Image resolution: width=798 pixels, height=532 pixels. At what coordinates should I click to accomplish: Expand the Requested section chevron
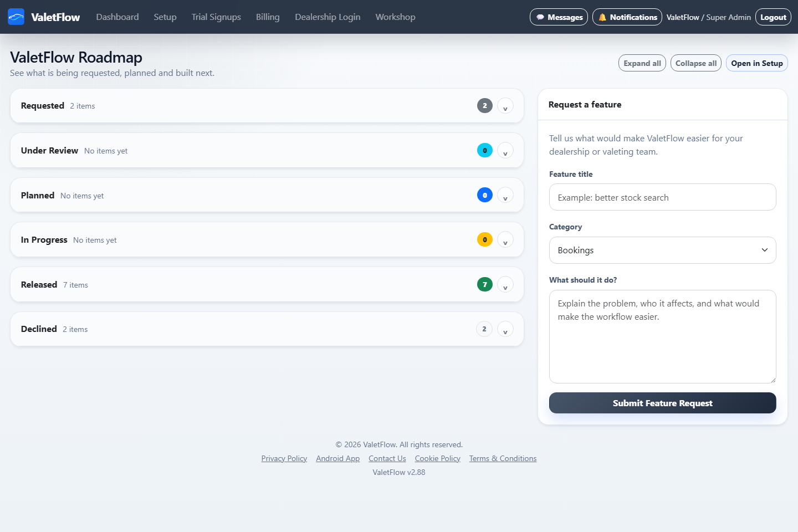(x=505, y=106)
